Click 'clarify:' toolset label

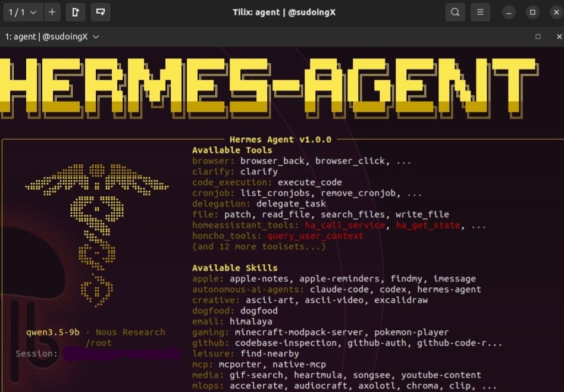[214, 171]
